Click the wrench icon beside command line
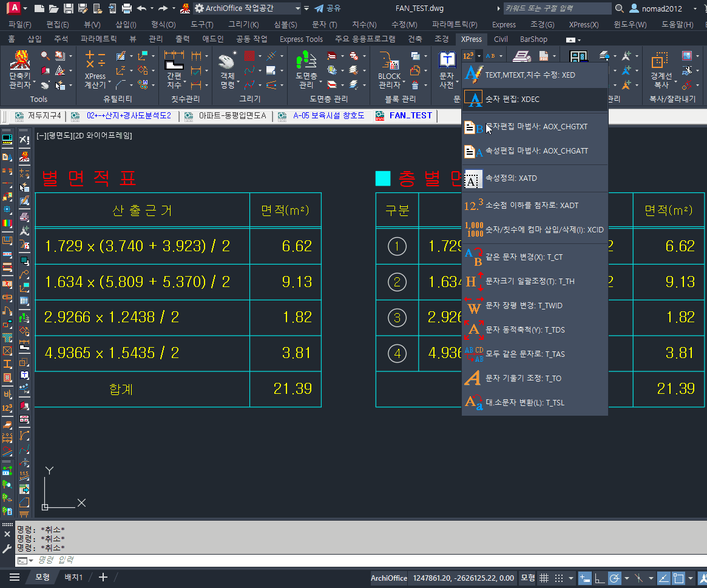 pyautogui.click(x=7, y=549)
